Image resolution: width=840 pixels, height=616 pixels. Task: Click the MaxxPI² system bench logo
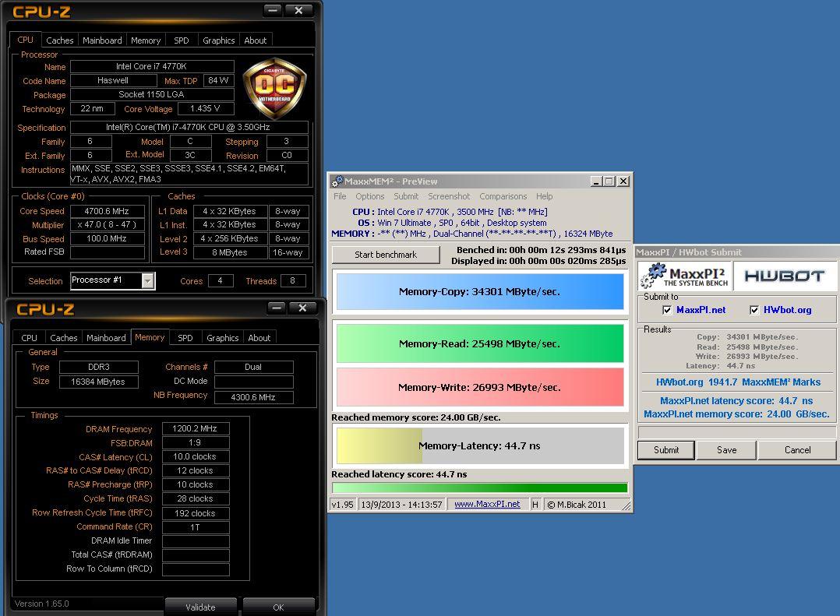pyautogui.click(x=684, y=276)
